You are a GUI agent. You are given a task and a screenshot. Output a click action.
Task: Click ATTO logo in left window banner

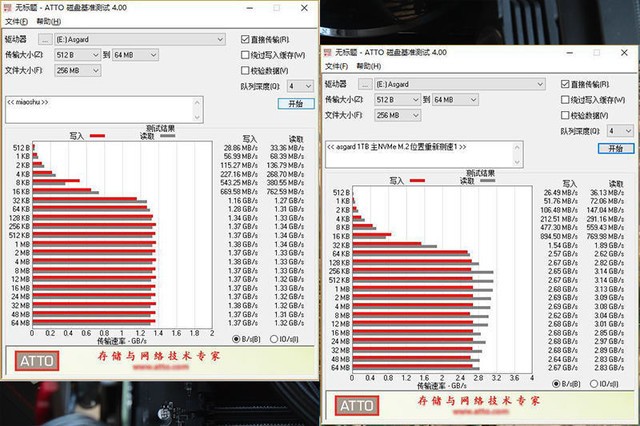click(37, 361)
